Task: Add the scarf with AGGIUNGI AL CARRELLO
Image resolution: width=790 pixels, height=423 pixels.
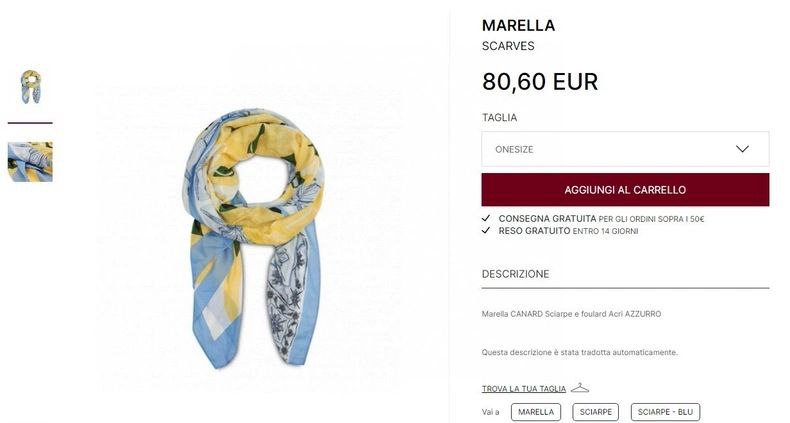Action: [625, 190]
